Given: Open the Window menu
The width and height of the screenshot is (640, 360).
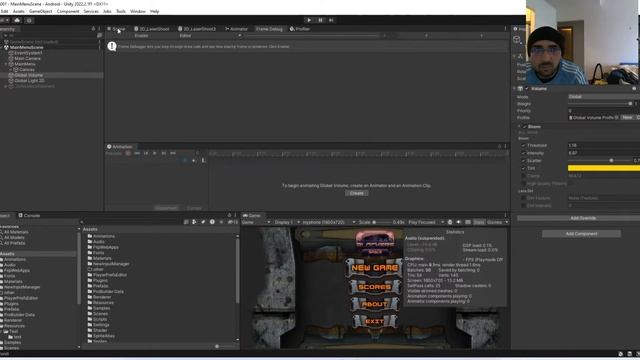Looking at the screenshot, I should coord(138,11).
